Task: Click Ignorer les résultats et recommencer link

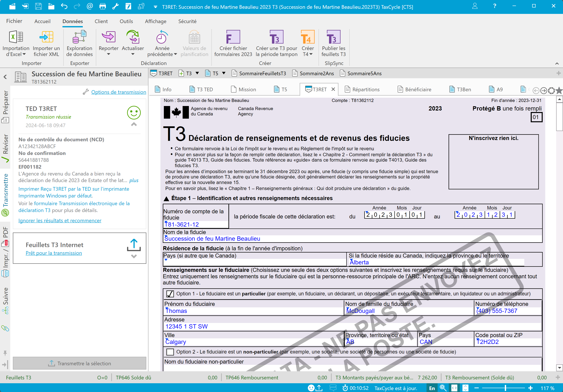Action: click(x=60, y=221)
